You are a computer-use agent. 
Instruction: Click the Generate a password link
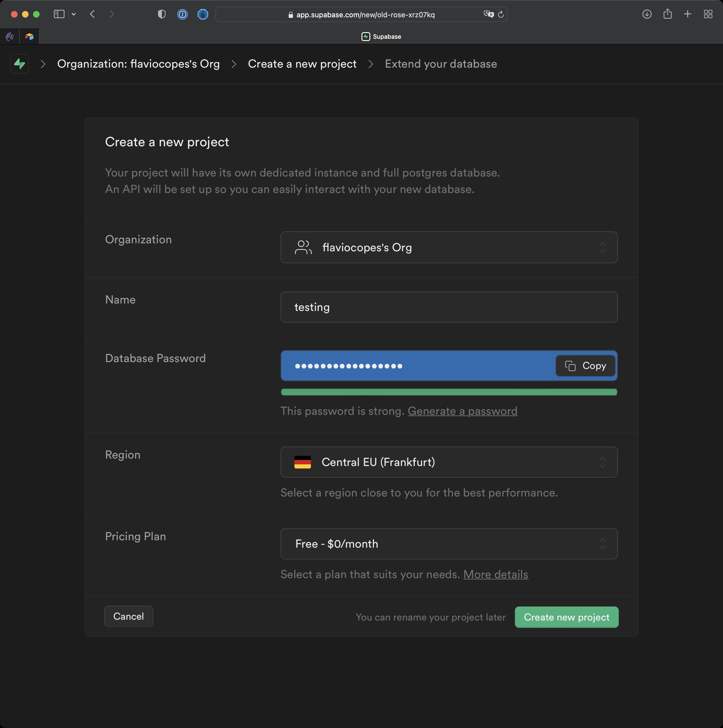(x=462, y=411)
